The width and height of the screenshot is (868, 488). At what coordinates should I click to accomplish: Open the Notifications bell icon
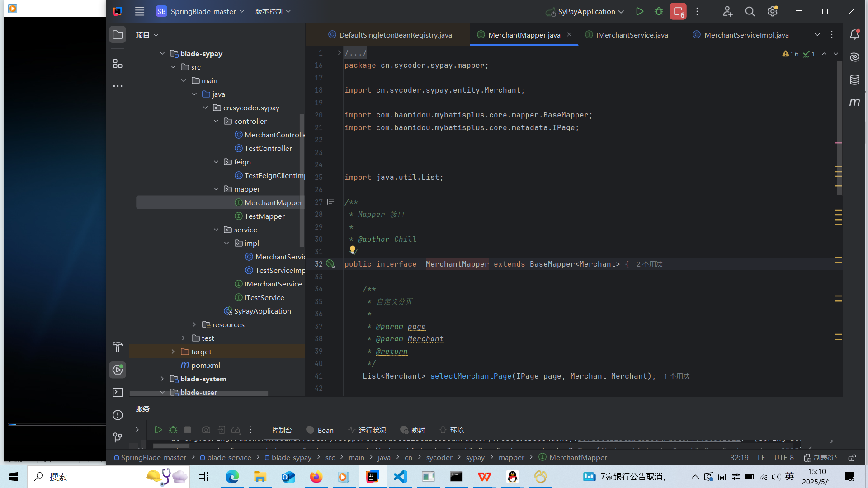coord(854,34)
